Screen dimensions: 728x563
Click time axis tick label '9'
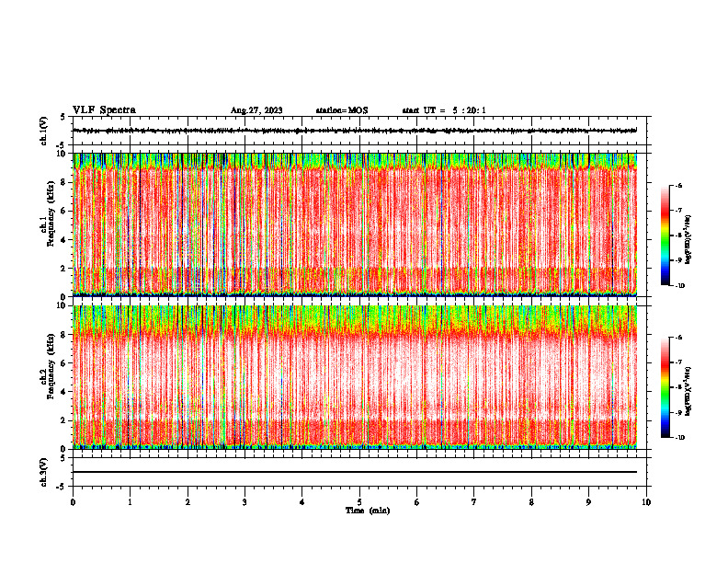tap(588, 502)
